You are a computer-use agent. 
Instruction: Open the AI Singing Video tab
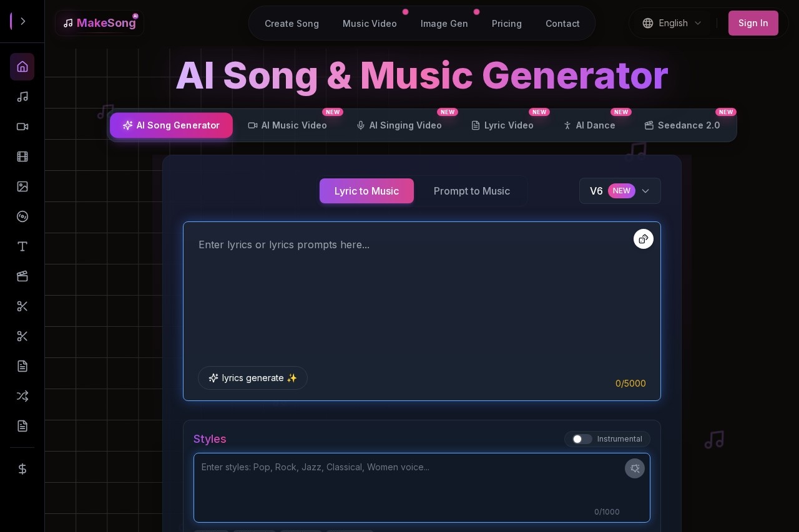pyautogui.click(x=399, y=125)
